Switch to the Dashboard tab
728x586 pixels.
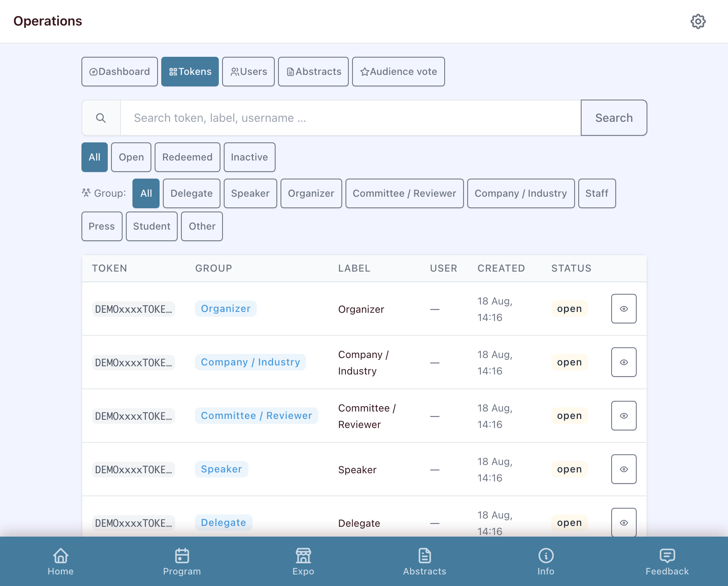coord(120,72)
